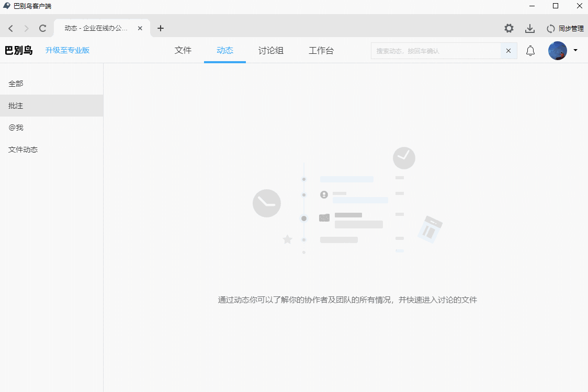
Task: Select 全部 in the sidebar
Action: [16, 84]
